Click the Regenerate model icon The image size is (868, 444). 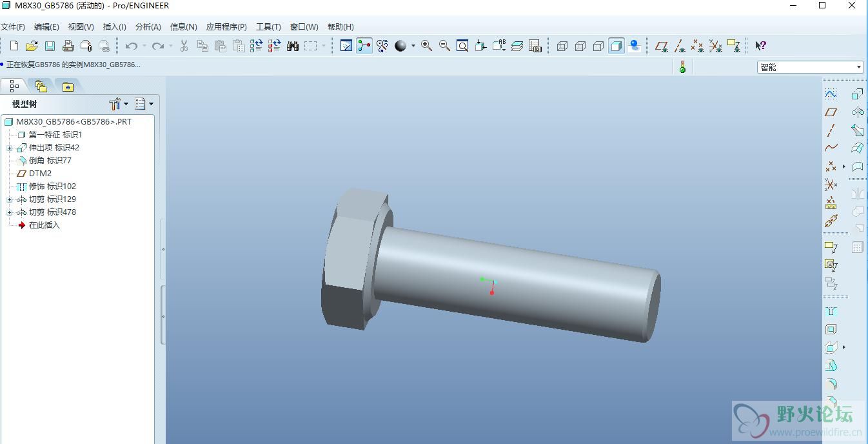256,46
